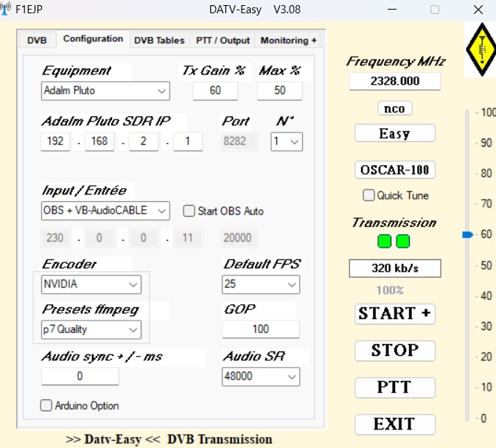This screenshot has width=496, height=448.
Task: Click the right green transmission indicator
Action: point(402,241)
